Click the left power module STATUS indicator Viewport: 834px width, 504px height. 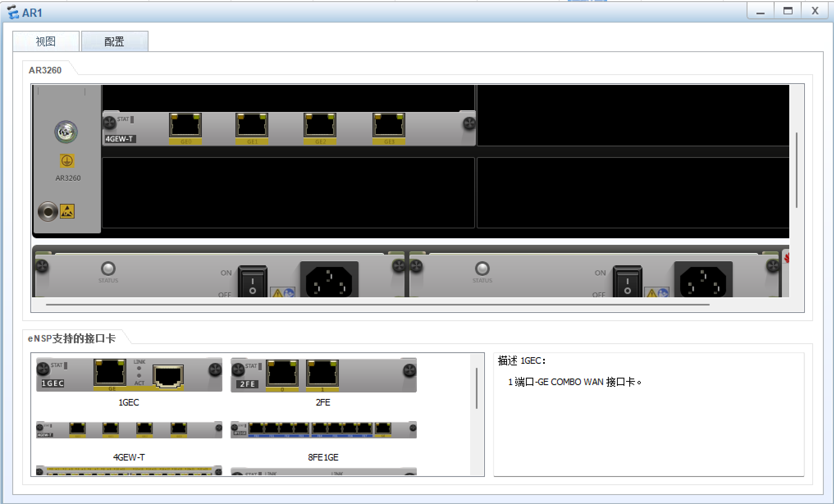click(x=108, y=269)
